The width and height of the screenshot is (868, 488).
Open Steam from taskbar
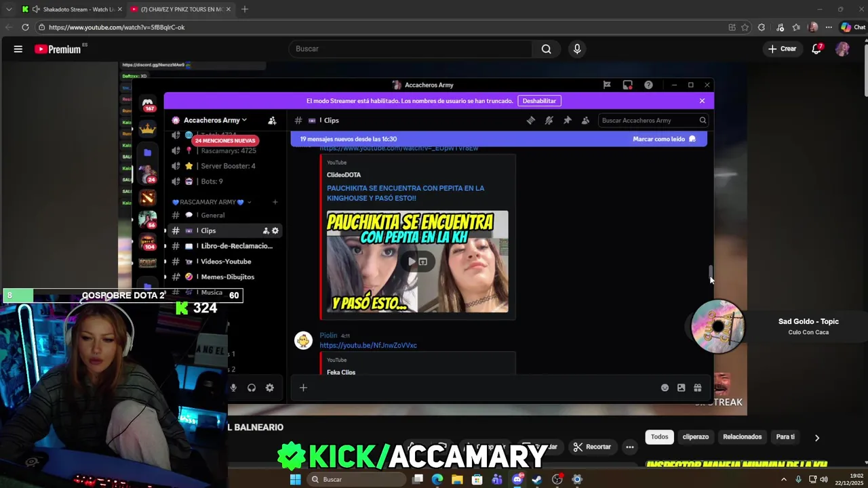pyautogui.click(x=536, y=479)
